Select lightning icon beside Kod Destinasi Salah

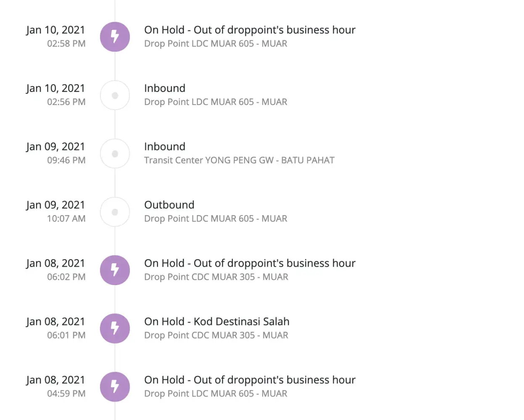[x=115, y=328]
